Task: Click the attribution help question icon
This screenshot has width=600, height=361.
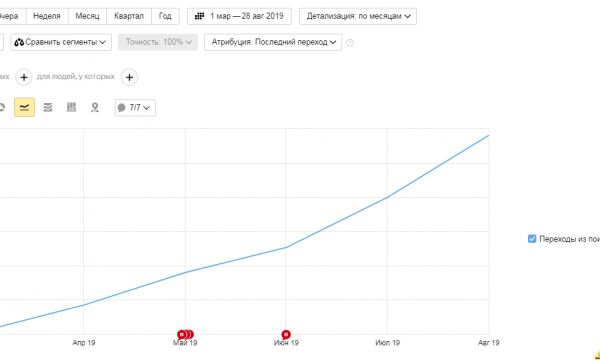Action: (x=350, y=43)
